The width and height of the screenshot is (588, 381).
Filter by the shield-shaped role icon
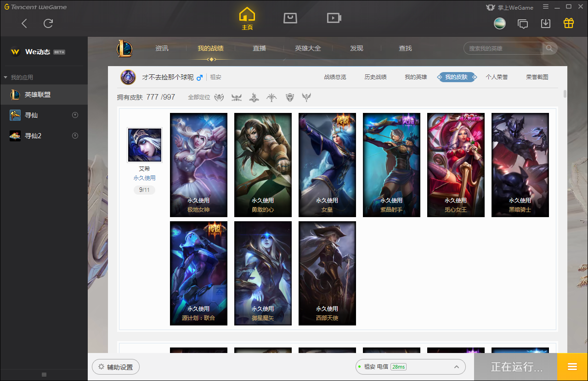point(290,97)
